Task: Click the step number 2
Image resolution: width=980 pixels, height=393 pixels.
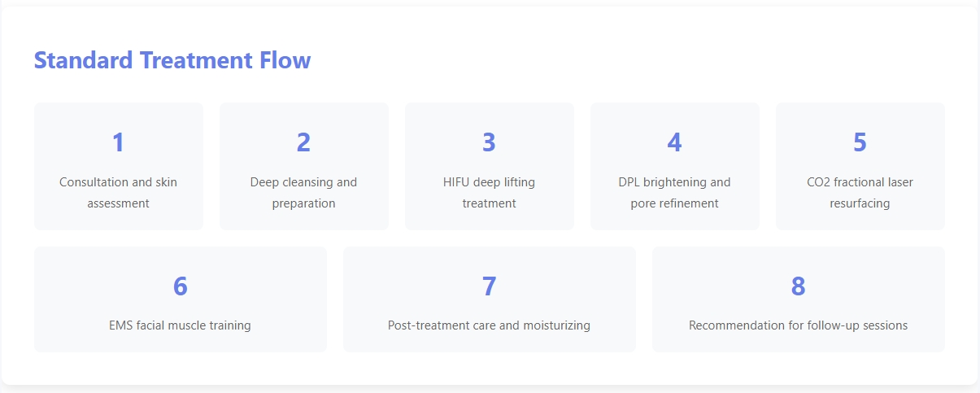Action: [x=303, y=142]
